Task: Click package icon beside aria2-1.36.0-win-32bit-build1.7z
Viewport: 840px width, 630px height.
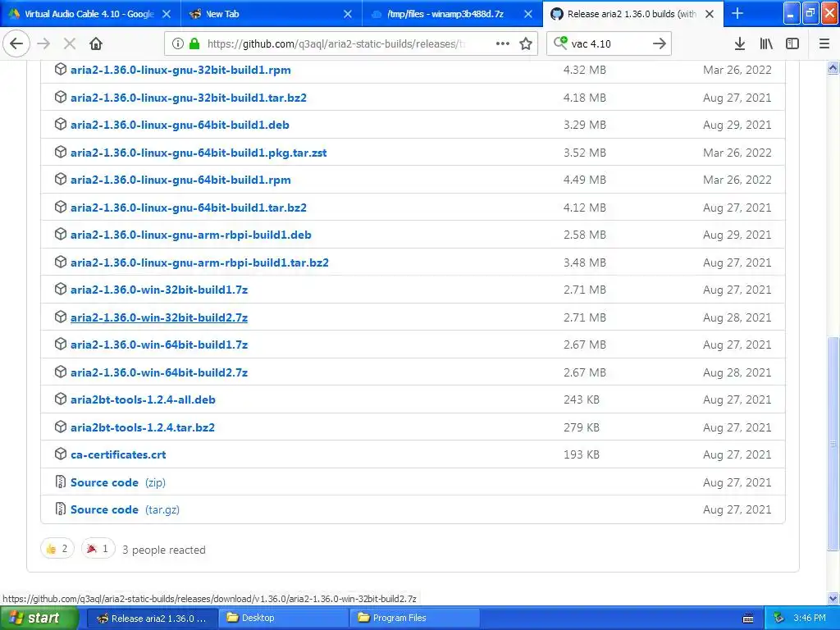Action: (61, 290)
